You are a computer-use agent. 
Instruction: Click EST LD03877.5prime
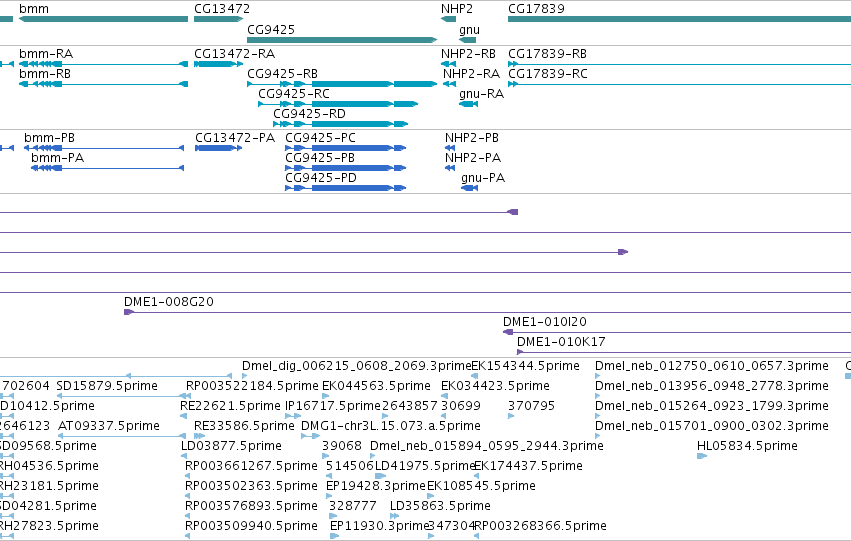(x=231, y=446)
